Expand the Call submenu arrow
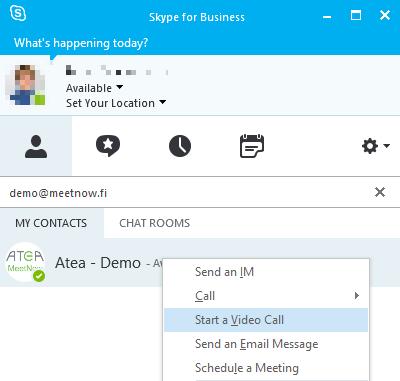The height and width of the screenshot is (381, 400). (357, 296)
